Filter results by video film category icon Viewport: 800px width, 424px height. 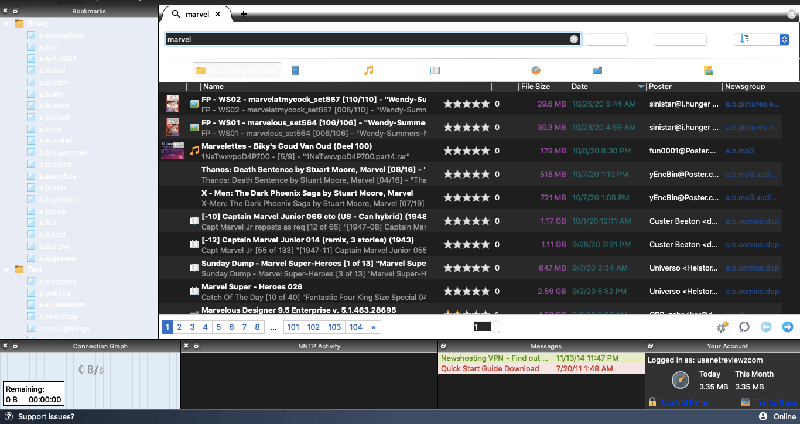point(295,70)
